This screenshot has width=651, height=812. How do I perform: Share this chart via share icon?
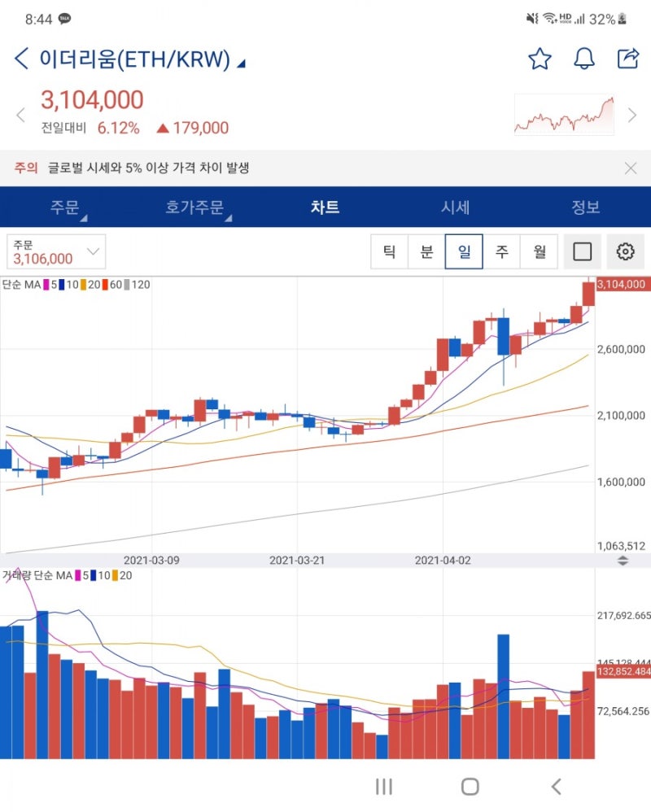[x=628, y=58]
